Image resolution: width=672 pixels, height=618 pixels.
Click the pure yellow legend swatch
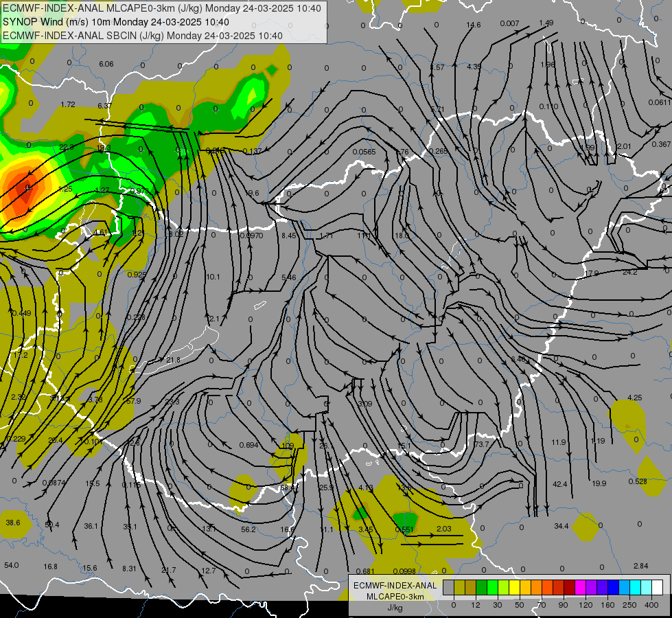click(x=514, y=587)
